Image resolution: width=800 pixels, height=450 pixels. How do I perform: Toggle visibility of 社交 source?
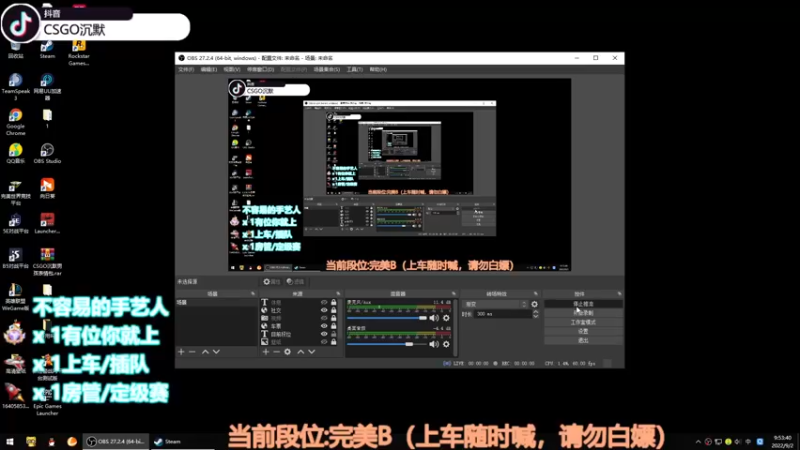(324, 310)
